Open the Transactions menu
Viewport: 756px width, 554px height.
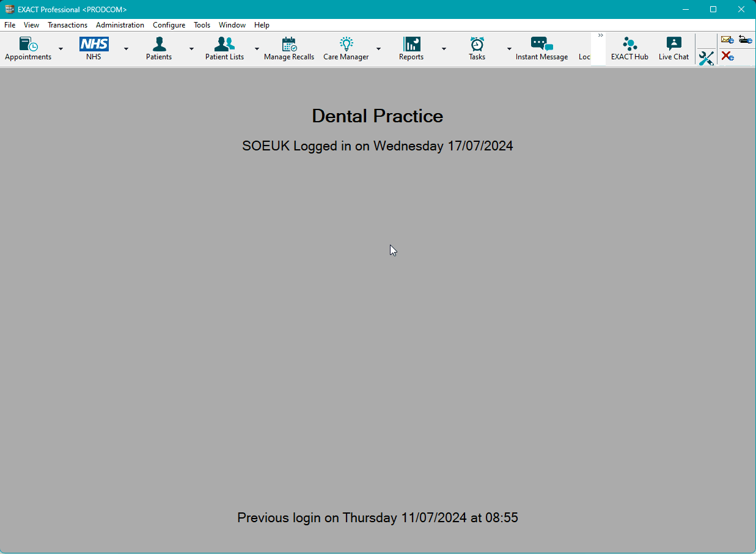coord(67,25)
